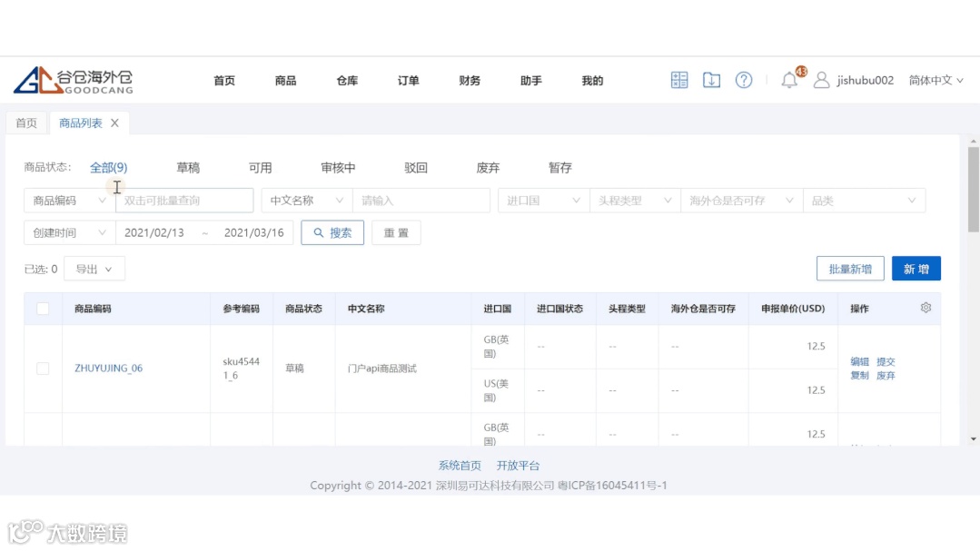Click 编辑 for ZHUYUJING_06
980x551 pixels.
click(859, 361)
